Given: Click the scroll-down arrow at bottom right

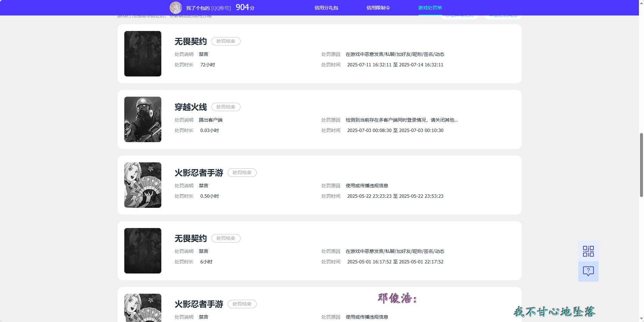Looking at the screenshot, I should [641, 318].
